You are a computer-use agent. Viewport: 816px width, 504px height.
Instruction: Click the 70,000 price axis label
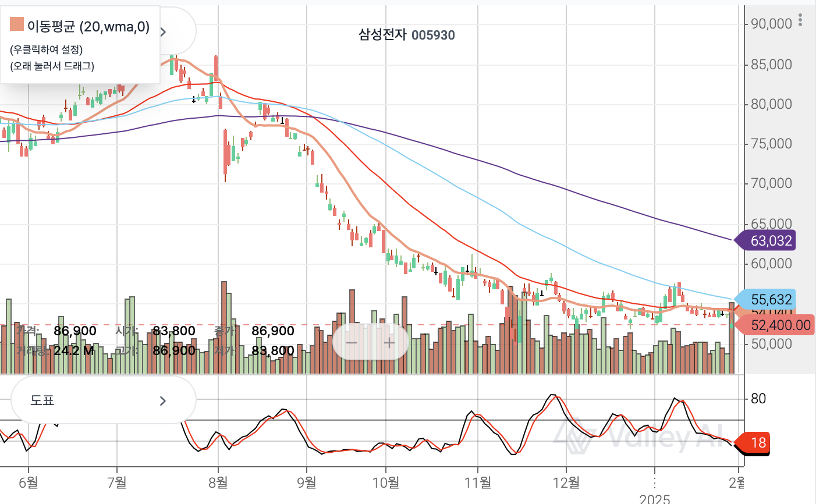(771, 183)
